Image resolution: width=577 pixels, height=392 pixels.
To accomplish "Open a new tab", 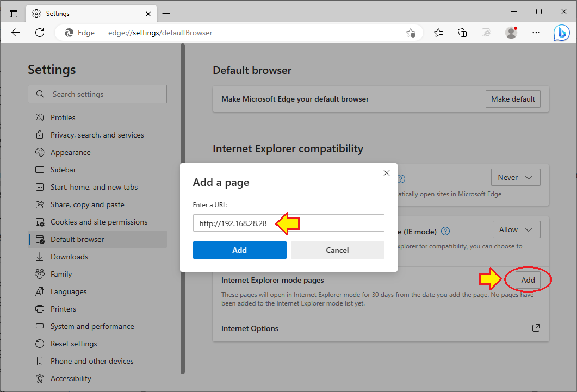I will 166,14.
